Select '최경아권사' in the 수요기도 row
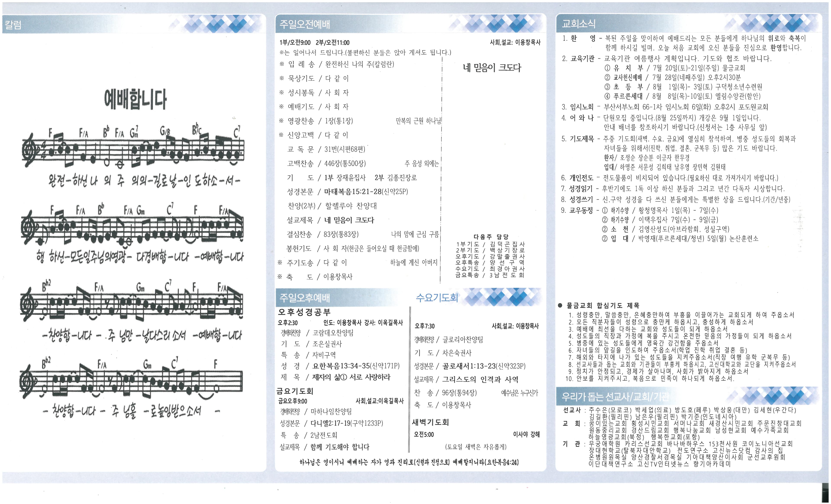The width and height of the screenshot is (831, 504). click(507, 269)
